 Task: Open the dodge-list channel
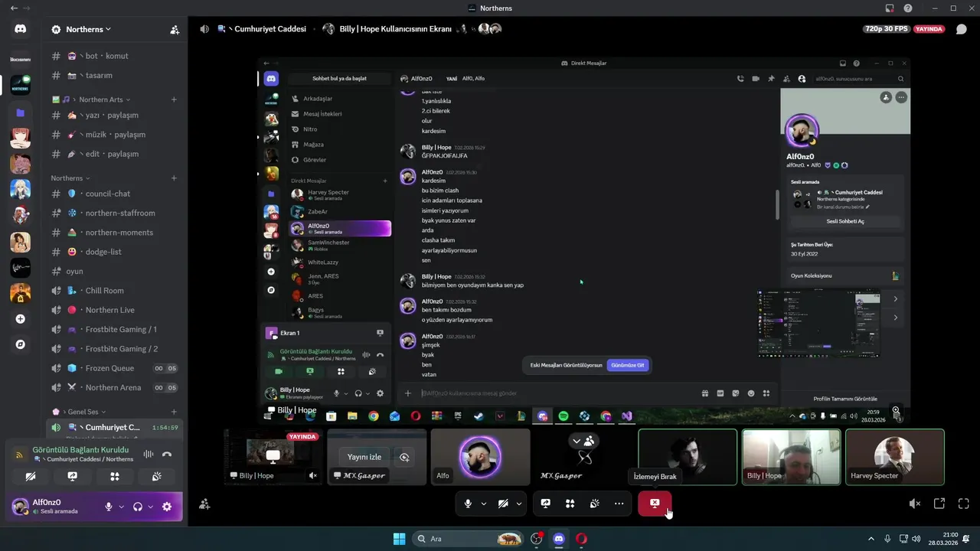click(115, 252)
